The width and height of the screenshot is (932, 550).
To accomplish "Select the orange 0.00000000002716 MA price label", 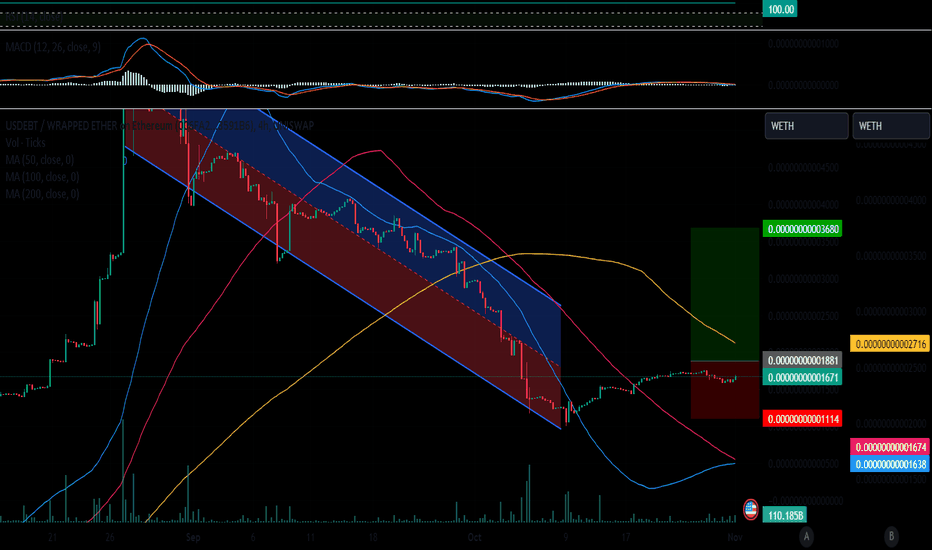I will pos(890,344).
